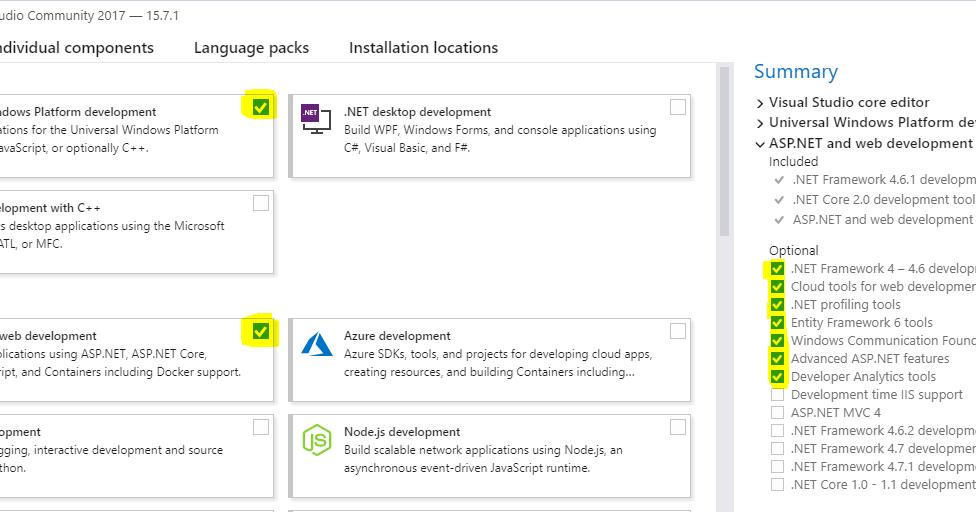The width and height of the screenshot is (976, 512).
Task: Uncheck Universal Windows Platform development workload
Action: tap(261, 107)
